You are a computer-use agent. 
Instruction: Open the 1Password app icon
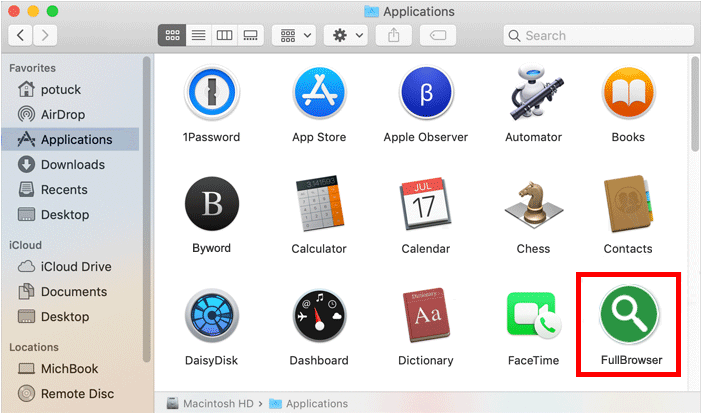click(211, 92)
